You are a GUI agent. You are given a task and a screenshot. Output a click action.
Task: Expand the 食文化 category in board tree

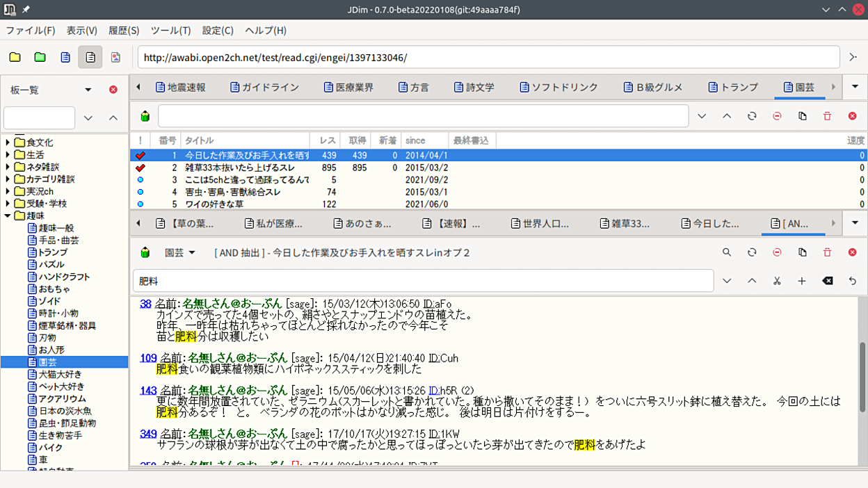8,143
